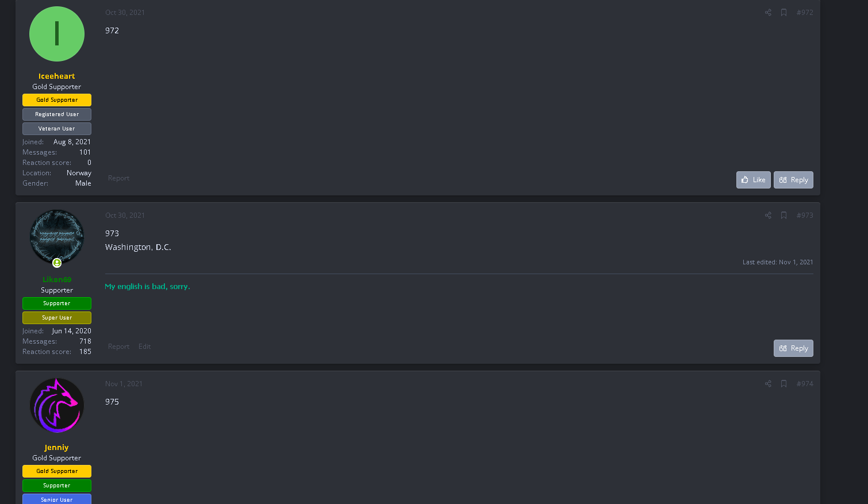Visit Jenniy's profile username link
The width and height of the screenshot is (868, 504).
57,447
